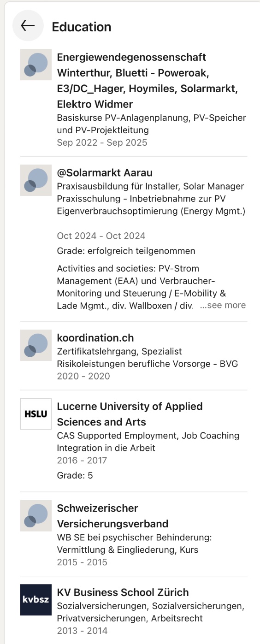The image size is (260, 644).
Task: Open the Energiewendegenossenschaft Winterthur placeholder logo
Action: (36, 65)
